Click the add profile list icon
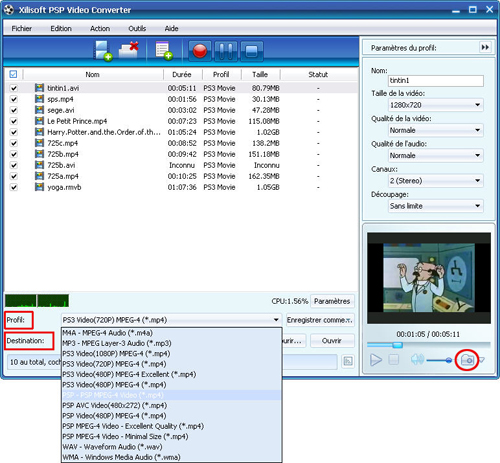The width and height of the screenshot is (500, 463). click(164, 51)
